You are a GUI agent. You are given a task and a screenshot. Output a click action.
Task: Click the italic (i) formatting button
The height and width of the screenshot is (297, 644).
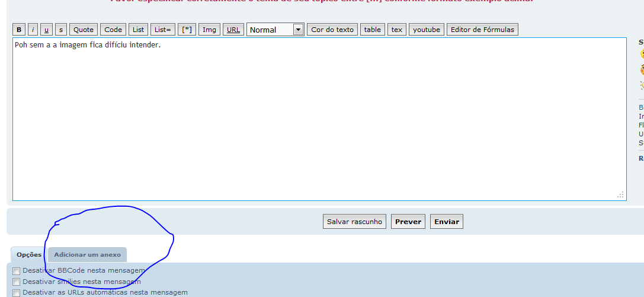[x=33, y=30]
